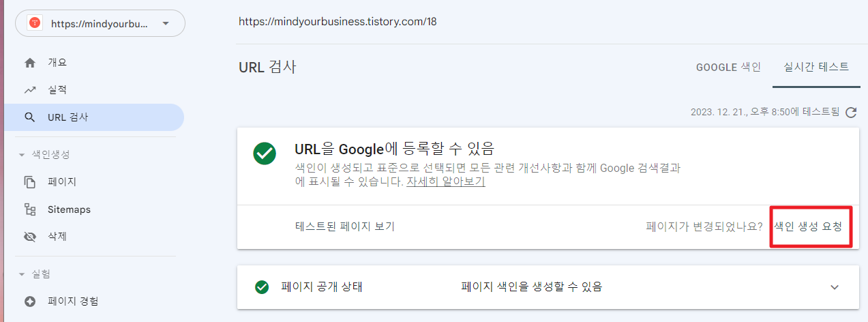868x322 pixels.
Task: Click the URL 검사 page title
Action: click(x=267, y=67)
